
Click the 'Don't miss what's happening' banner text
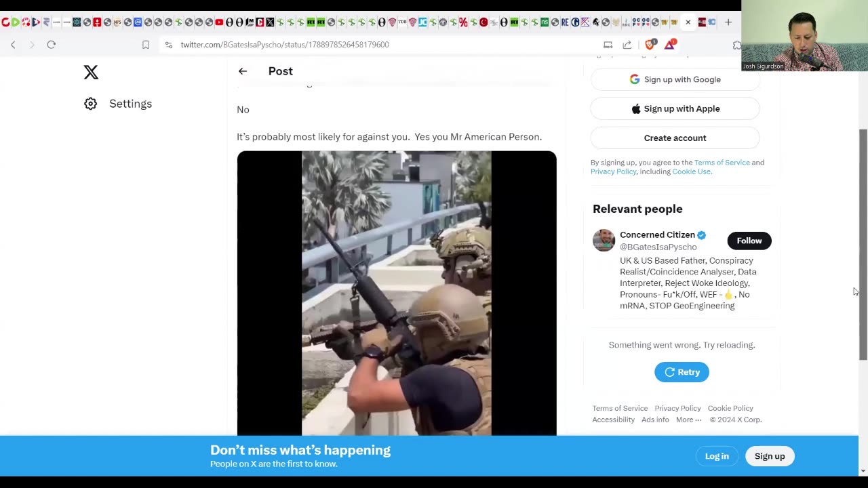pos(300,450)
